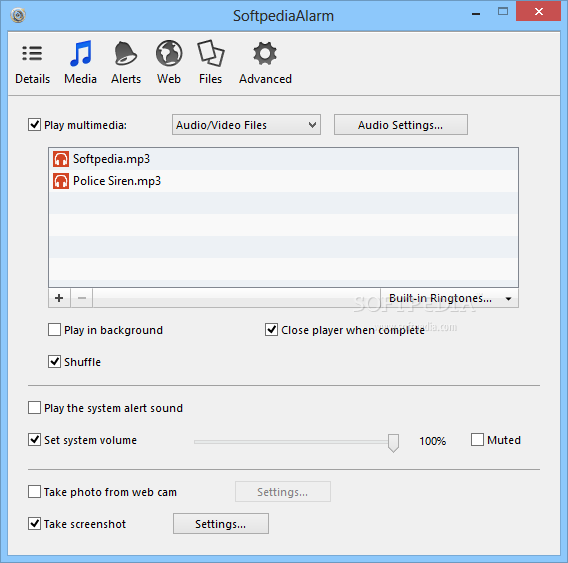Click the Audio Settings button
Screen dimensions: 568x563
(401, 125)
